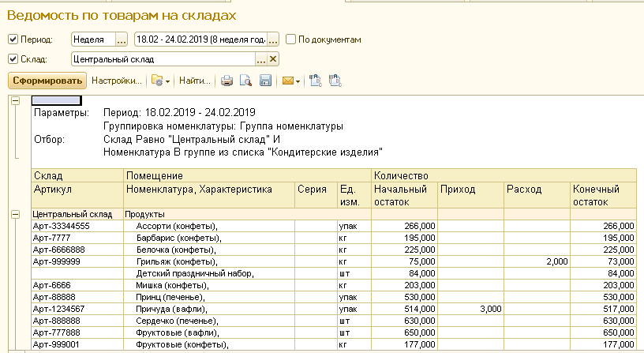Enable the По документам checkbox
644x353 pixels.
[x=290, y=39]
